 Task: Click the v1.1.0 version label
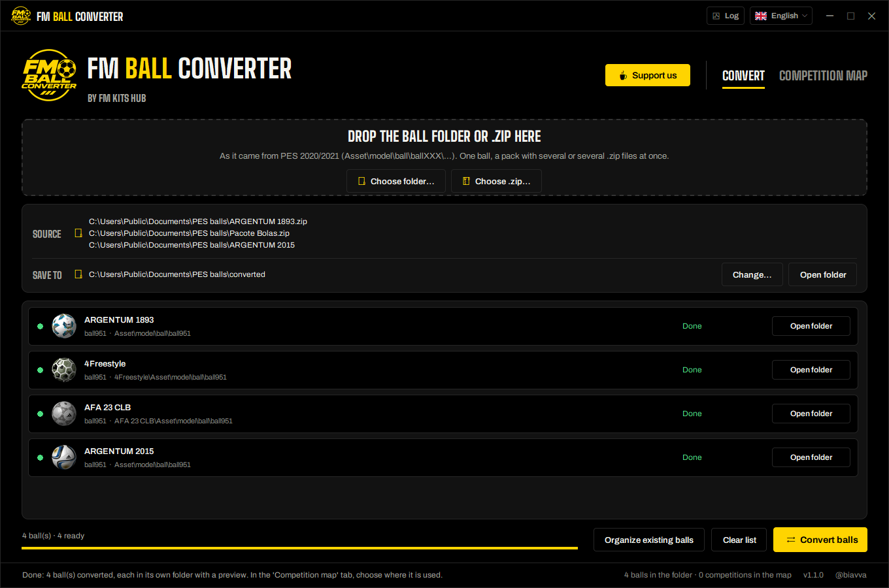pyautogui.click(x=813, y=575)
